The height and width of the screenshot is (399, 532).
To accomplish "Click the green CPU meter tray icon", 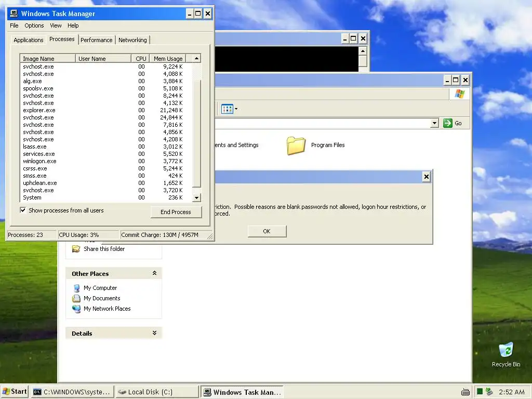I will coord(480,392).
